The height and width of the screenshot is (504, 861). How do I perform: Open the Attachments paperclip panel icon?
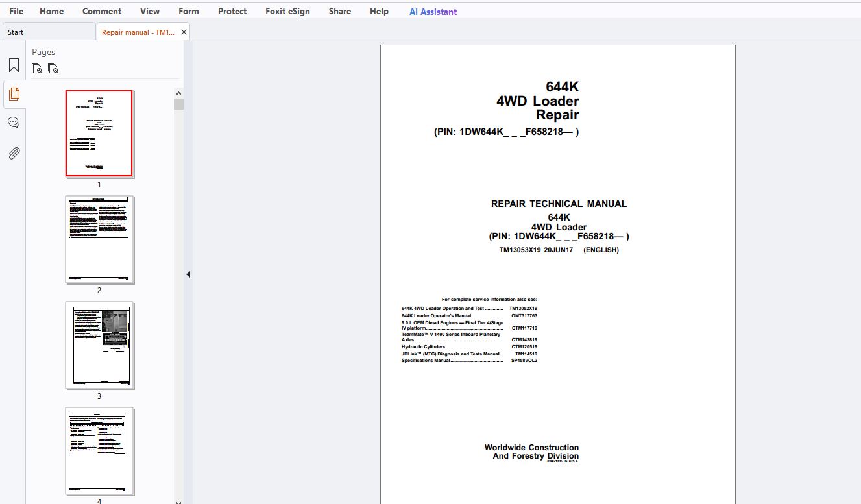(14, 153)
